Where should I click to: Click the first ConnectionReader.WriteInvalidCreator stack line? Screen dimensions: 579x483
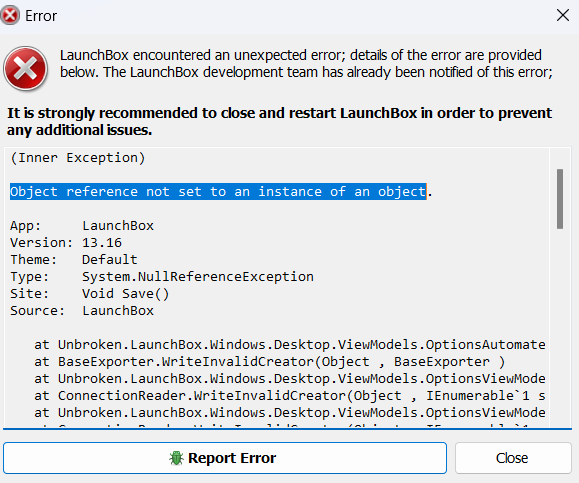click(x=290, y=395)
